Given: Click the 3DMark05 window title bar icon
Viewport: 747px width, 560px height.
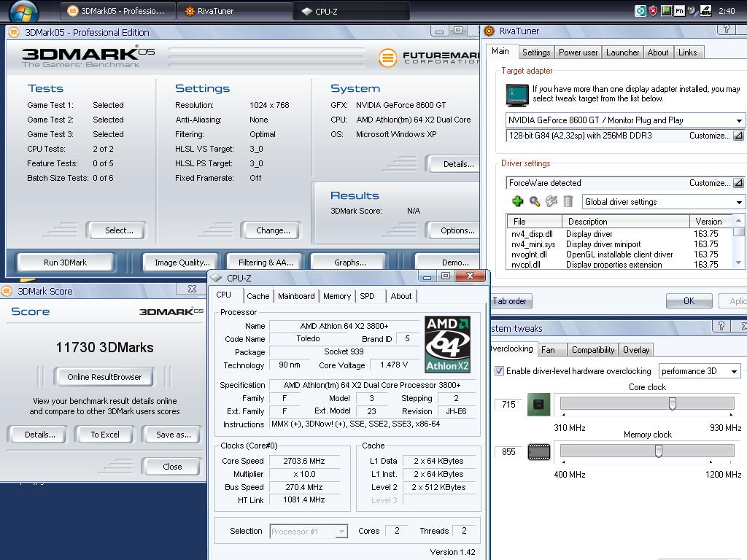Looking at the screenshot, I should click(14, 32).
